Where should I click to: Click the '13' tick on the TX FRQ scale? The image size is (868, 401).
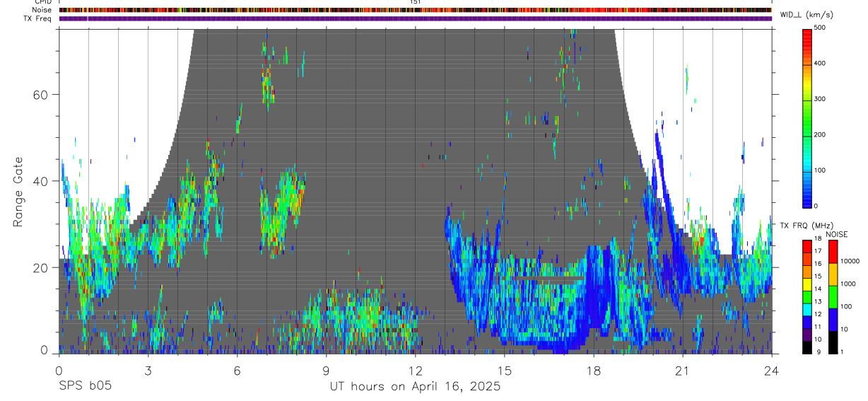tap(818, 301)
